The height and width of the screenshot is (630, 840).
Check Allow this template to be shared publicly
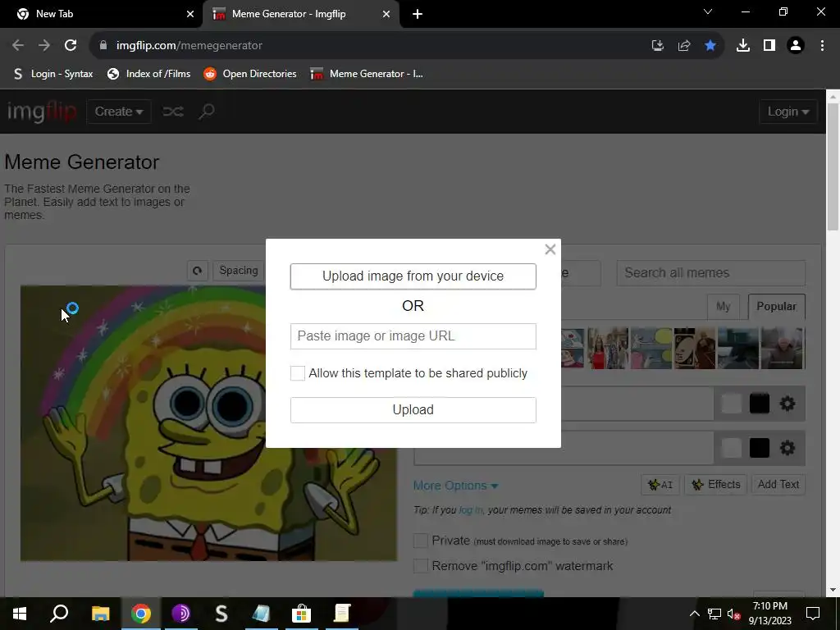coord(297,373)
